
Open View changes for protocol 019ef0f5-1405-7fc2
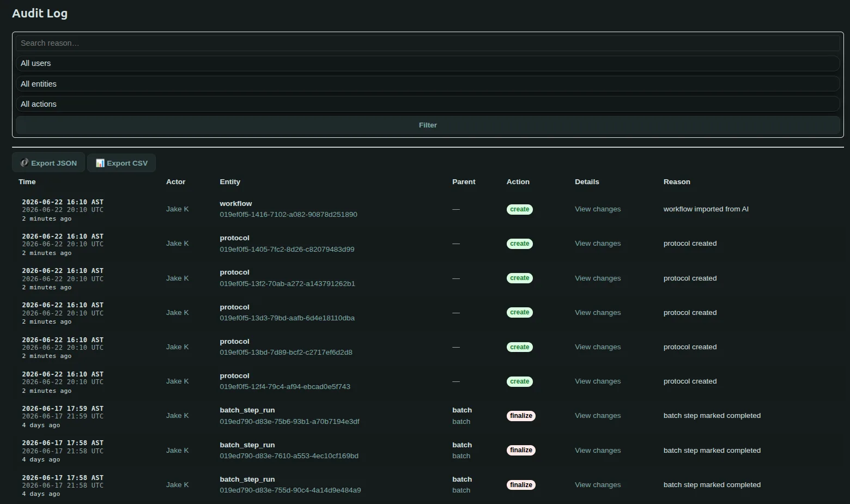coord(598,244)
